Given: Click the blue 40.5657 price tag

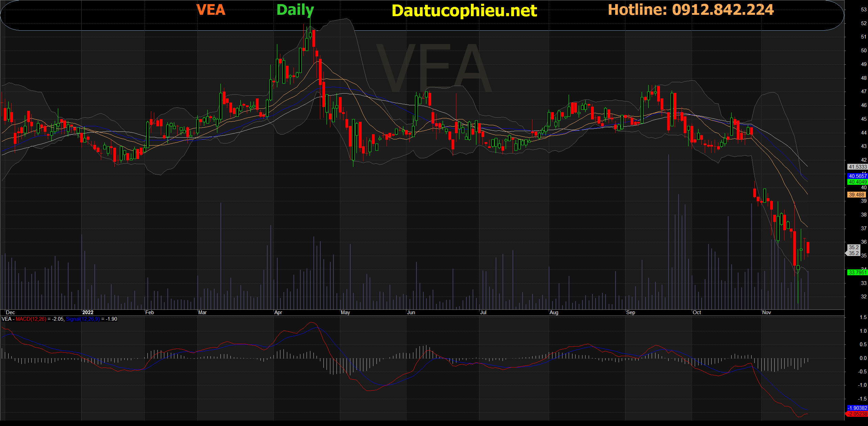Looking at the screenshot, I should 857,176.
